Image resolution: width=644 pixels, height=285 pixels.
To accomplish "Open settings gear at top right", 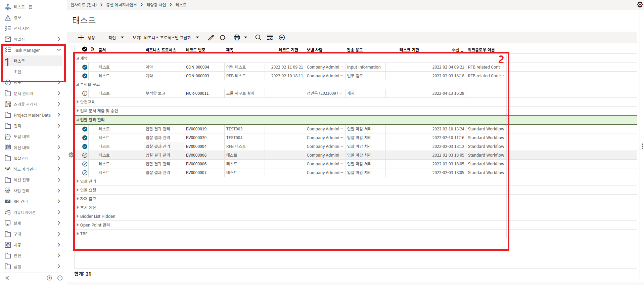I will (640, 4).
